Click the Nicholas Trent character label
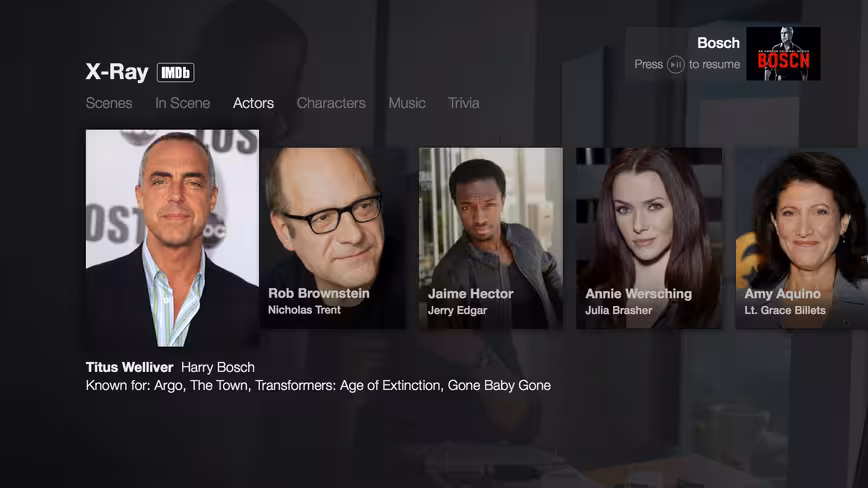Viewport: 868px width, 488px height. tap(304, 310)
